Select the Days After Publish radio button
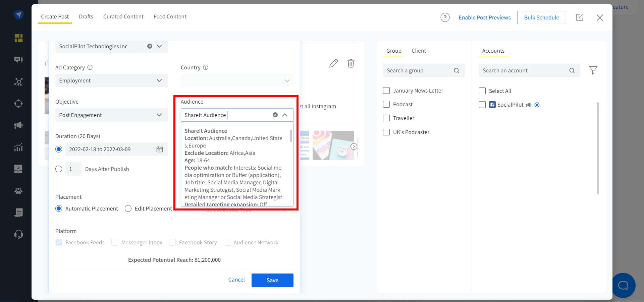This screenshot has height=302, width=644. 59,169
